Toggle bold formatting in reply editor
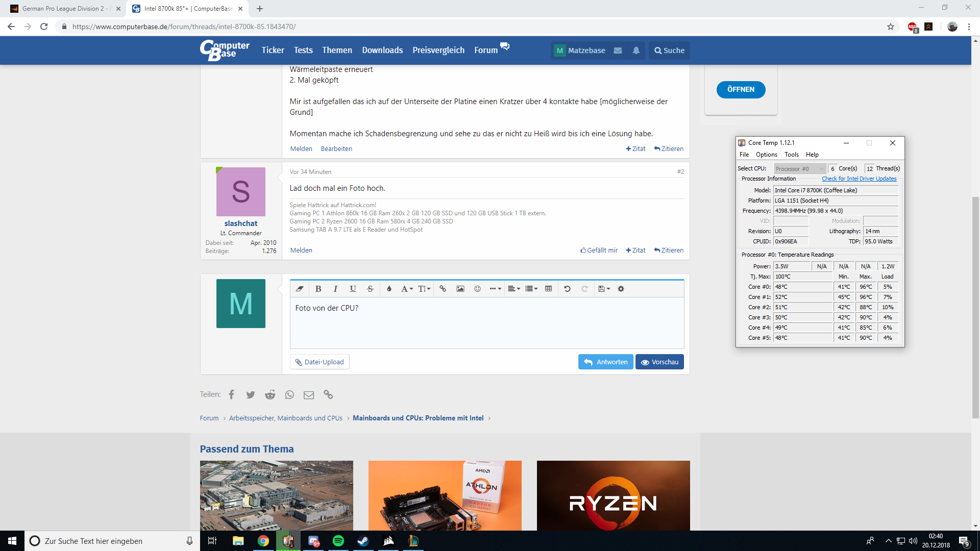 click(318, 289)
